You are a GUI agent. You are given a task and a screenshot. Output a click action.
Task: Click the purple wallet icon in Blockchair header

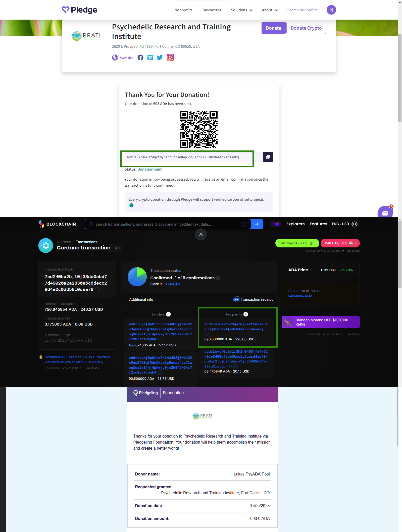(x=276, y=224)
